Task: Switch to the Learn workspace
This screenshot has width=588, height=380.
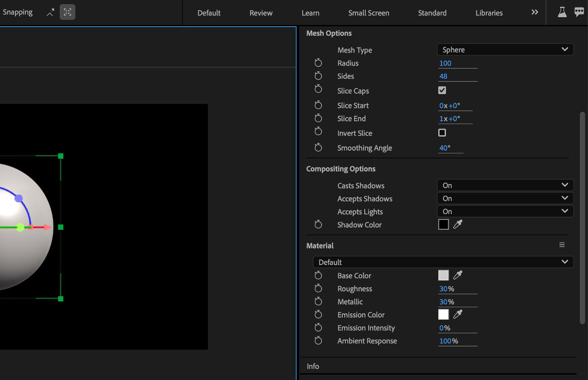Action: (310, 13)
